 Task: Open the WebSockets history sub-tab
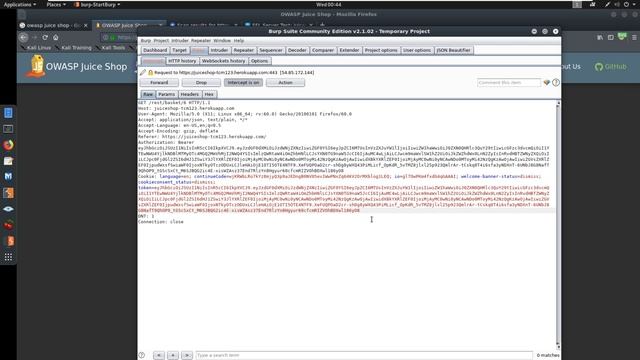[223, 61]
